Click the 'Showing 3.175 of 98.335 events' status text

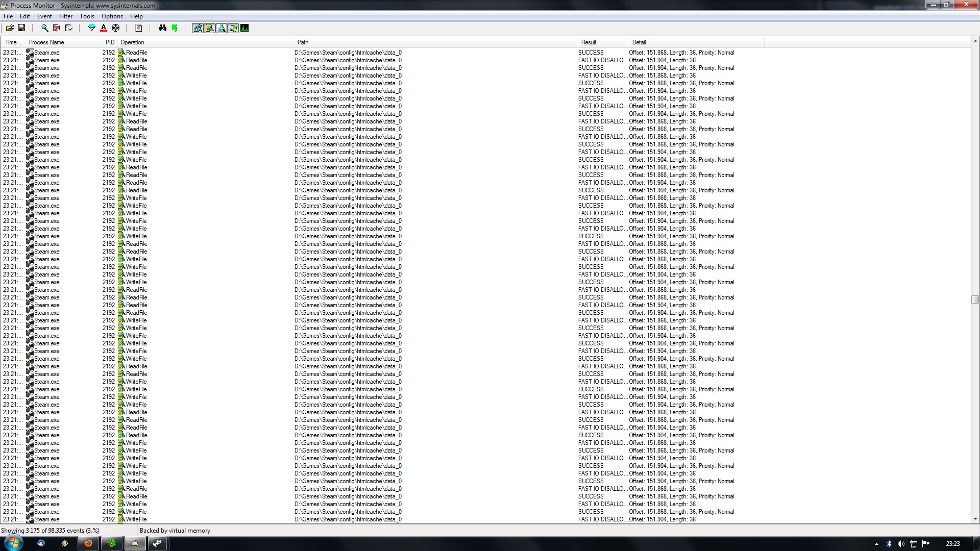50,531
